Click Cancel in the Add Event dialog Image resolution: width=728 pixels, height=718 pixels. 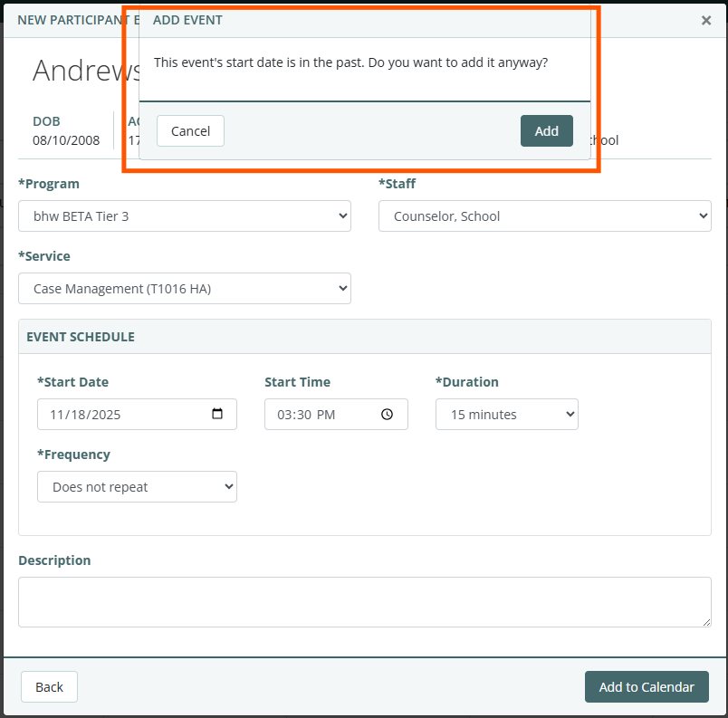(x=190, y=131)
